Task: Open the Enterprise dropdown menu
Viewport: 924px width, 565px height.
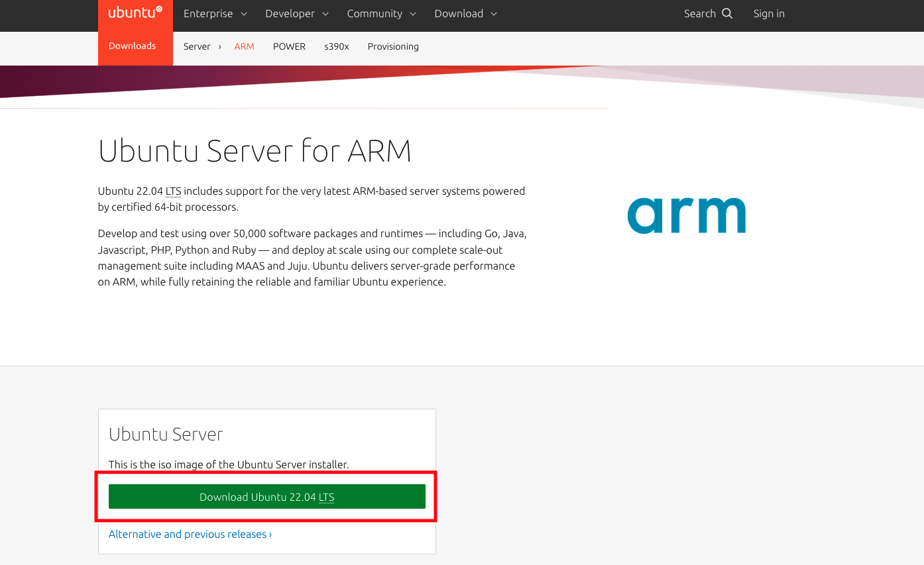Action: pyautogui.click(x=215, y=13)
